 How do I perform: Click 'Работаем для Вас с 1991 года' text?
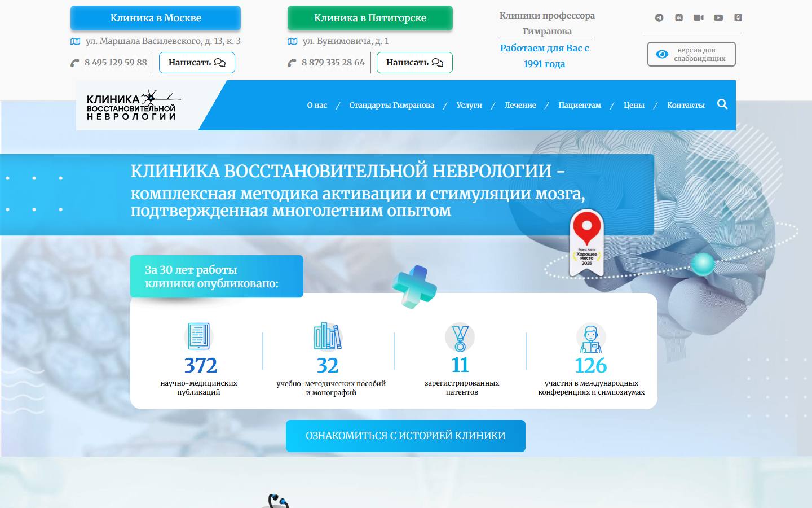click(x=545, y=56)
